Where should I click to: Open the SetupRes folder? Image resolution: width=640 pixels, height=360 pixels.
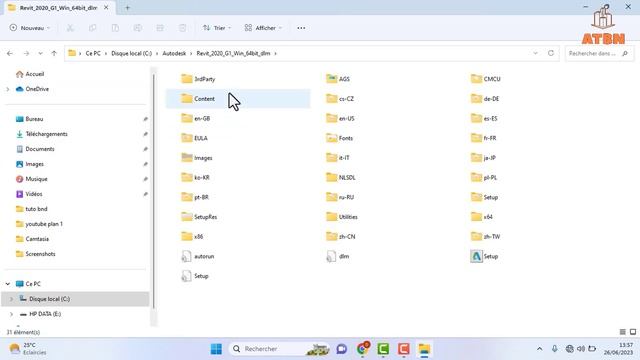pyautogui.click(x=199, y=217)
